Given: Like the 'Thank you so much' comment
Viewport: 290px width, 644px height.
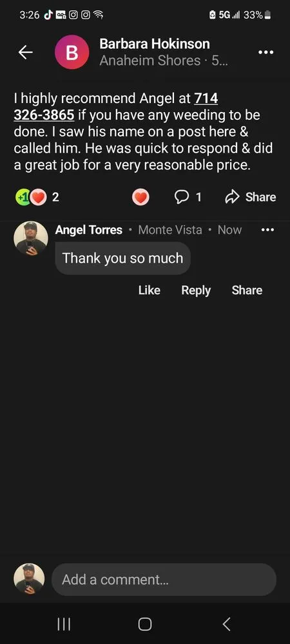Looking at the screenshot, I should click(x=150, y=290).
